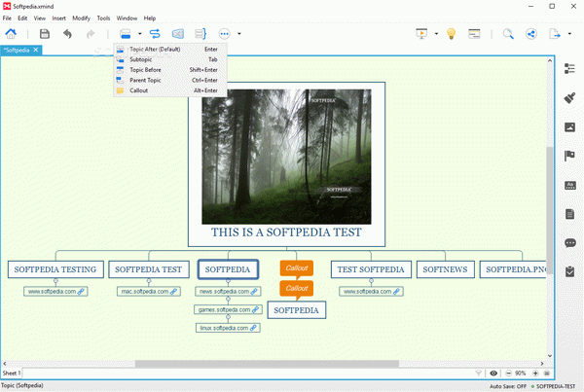584x392 pixels.
Task: Open the Insert menu
Action: (x=58, y=18)
